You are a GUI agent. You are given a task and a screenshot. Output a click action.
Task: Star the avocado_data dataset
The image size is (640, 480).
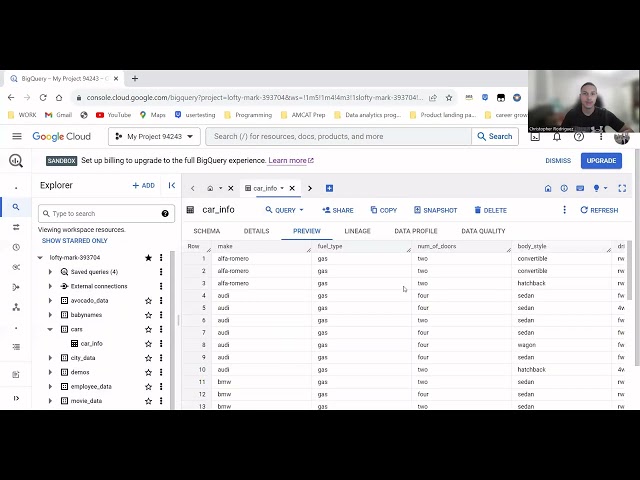point(149,301)
